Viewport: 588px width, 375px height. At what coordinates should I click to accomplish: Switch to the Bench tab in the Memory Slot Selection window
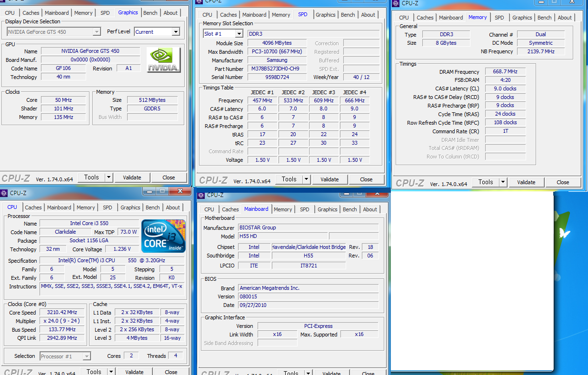[348, 15]
